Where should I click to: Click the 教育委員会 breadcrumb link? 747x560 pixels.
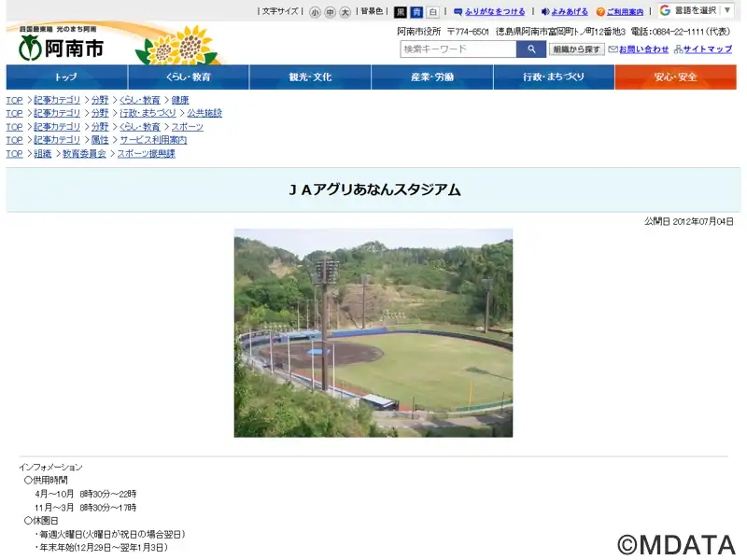pos(84,153)
